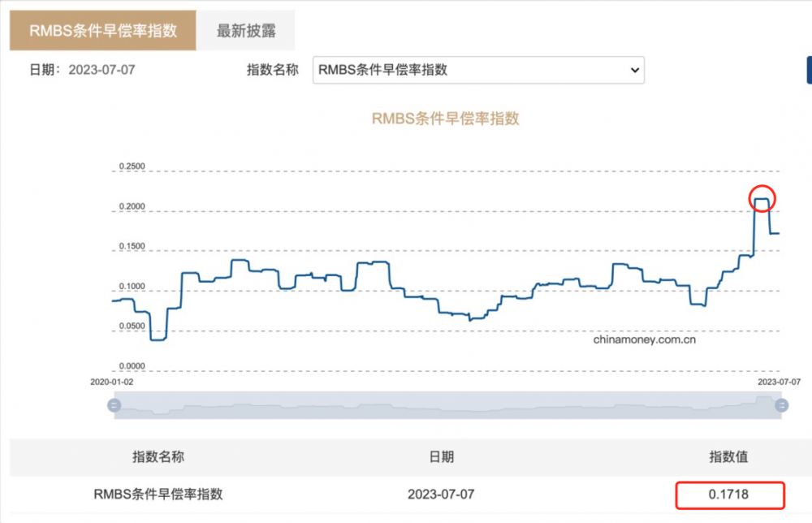Screen dimensions: 812x523
Task: Click the 0.0000 y-axis label
Action: 132,366
